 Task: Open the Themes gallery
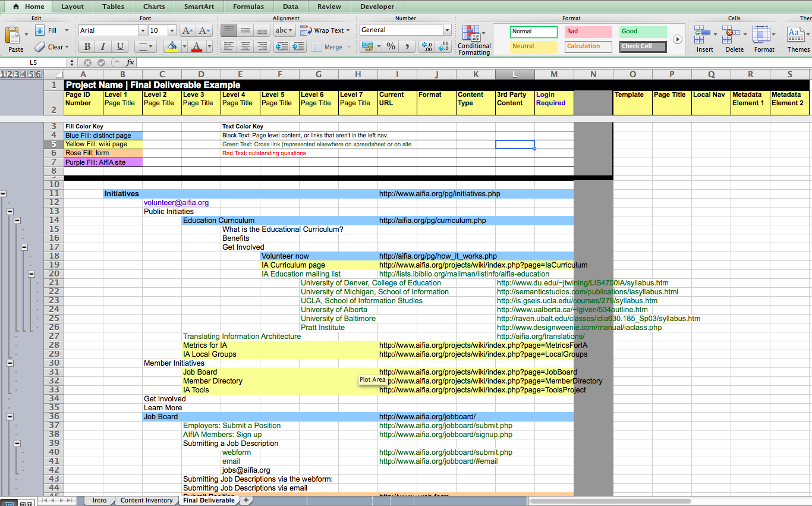tap(798, 39)
